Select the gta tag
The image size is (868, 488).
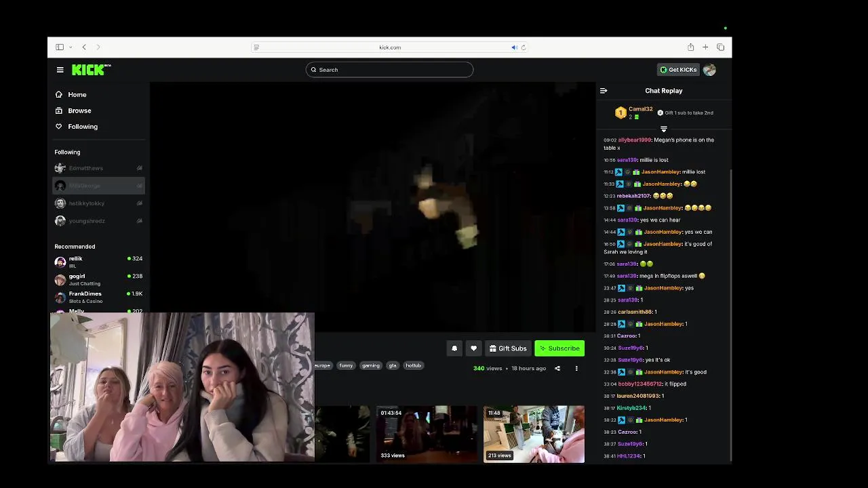point(393,365)
